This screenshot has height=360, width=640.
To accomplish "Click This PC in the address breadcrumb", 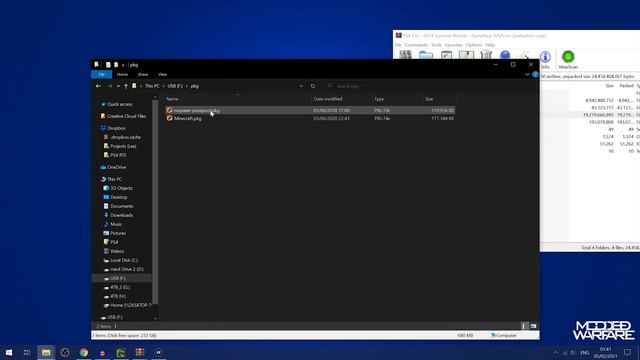I will (152, 86).
